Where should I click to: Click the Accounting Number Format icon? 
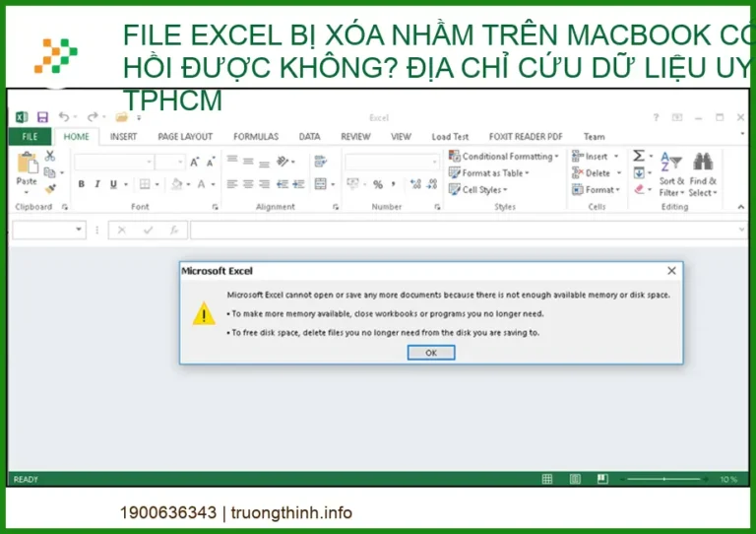pyautogui.click(x=353, y=184)
